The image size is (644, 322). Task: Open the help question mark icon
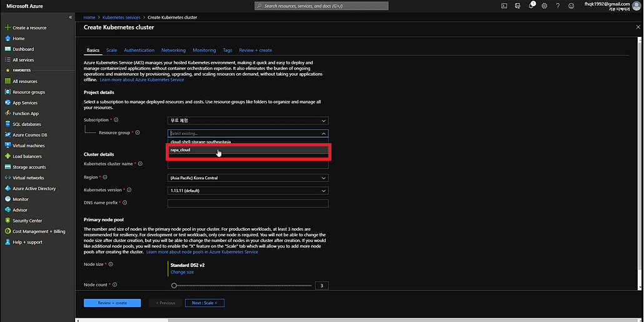[x=558, y=6]
